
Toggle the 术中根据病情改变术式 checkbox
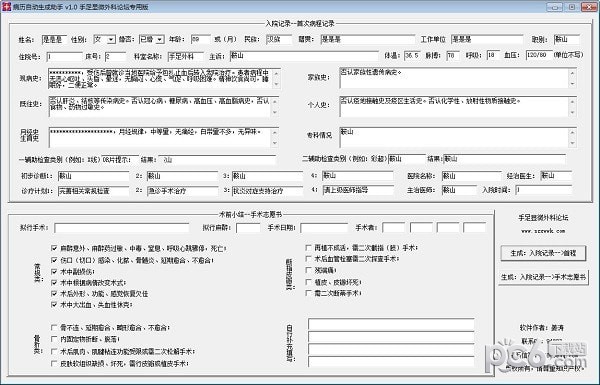(x=54, y=282)
